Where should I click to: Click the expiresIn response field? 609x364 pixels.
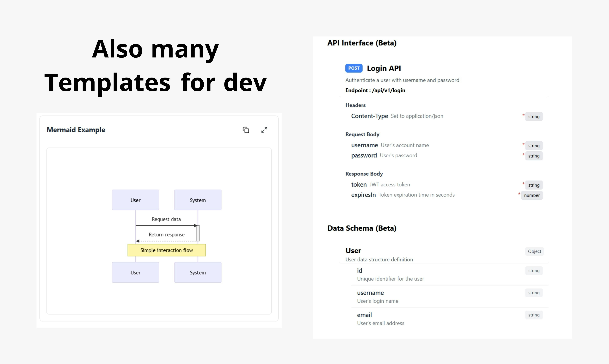click(x=363, y=195)
